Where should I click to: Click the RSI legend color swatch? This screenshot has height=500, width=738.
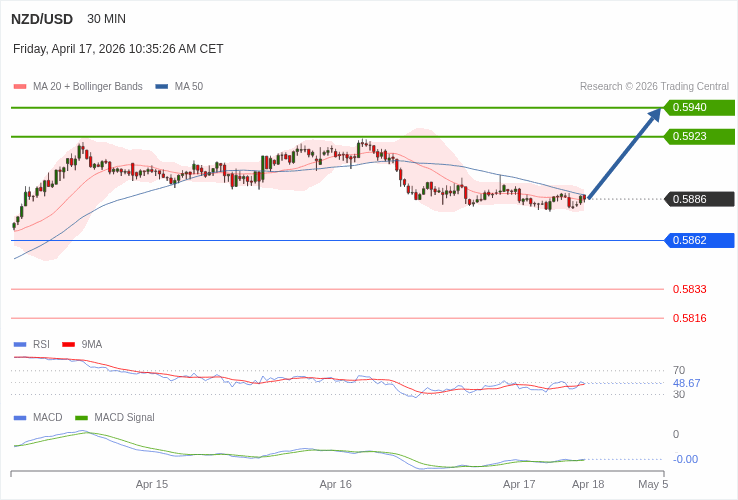click(20, 345)
